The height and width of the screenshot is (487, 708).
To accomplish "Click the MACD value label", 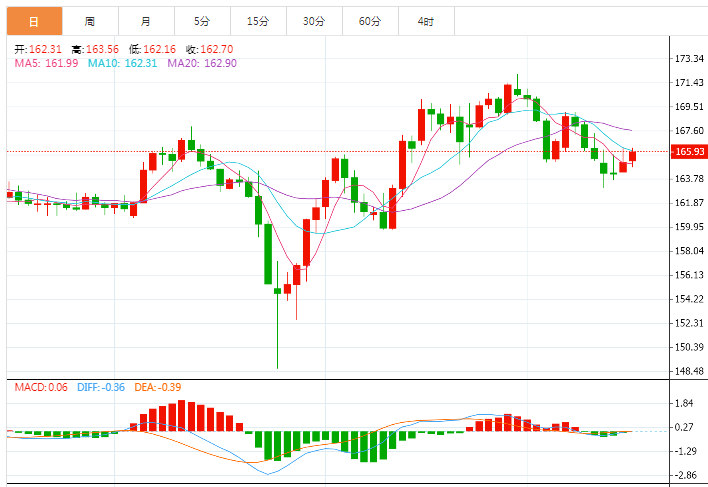I will click(40, 387).
